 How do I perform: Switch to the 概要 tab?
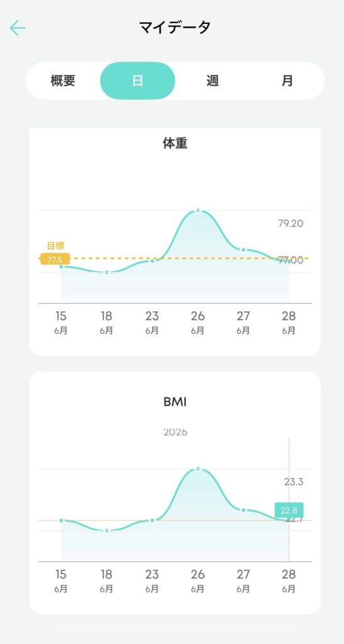[63, 80]
